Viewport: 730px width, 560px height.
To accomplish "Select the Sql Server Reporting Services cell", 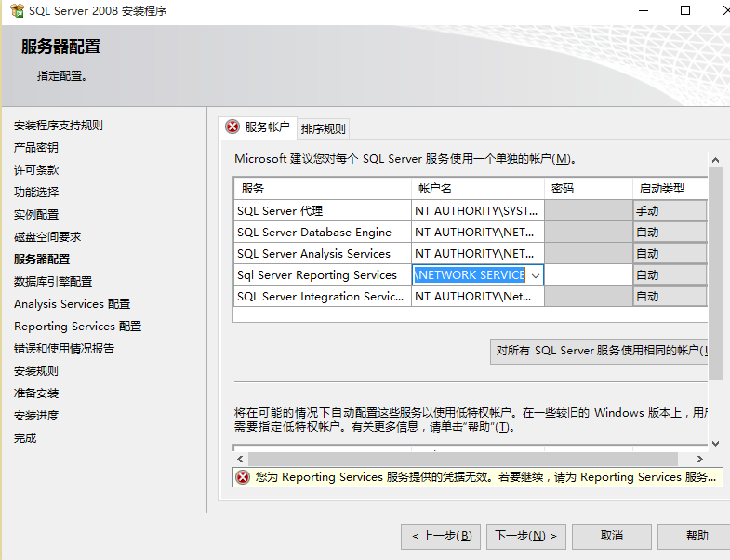I will (x=322, y=274).
